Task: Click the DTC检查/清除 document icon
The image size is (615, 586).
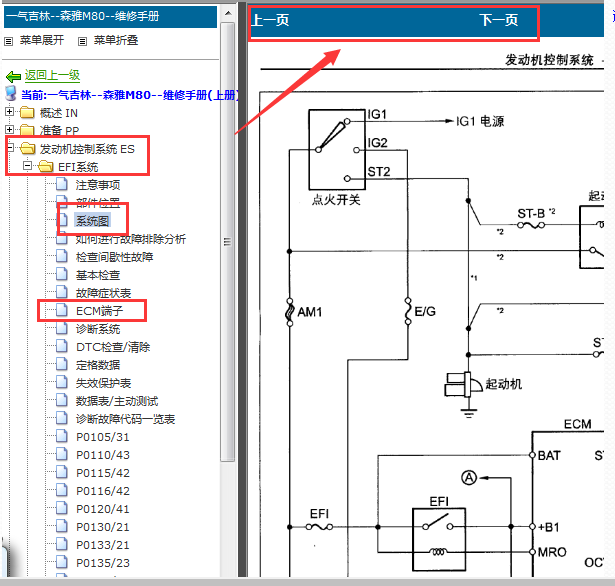Action: click(62, 346)
